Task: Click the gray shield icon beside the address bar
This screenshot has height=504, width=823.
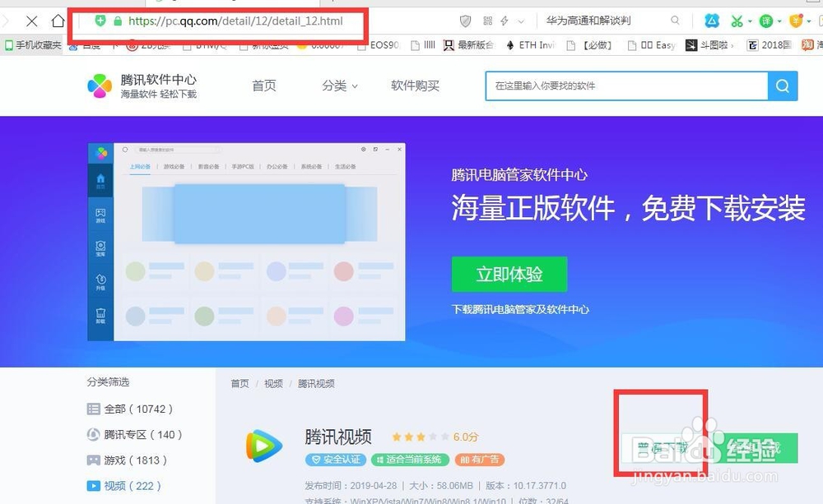Action: (465, 21)
